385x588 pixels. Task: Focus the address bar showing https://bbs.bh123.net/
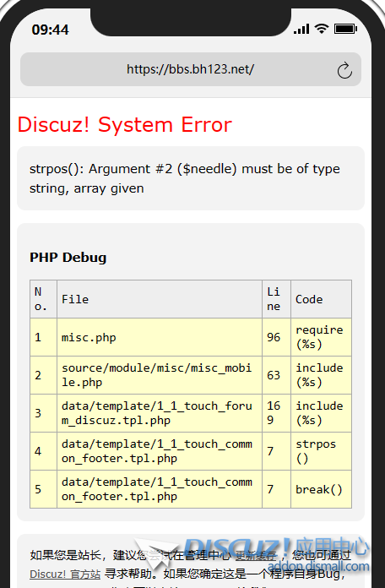(x=191, y=69)
